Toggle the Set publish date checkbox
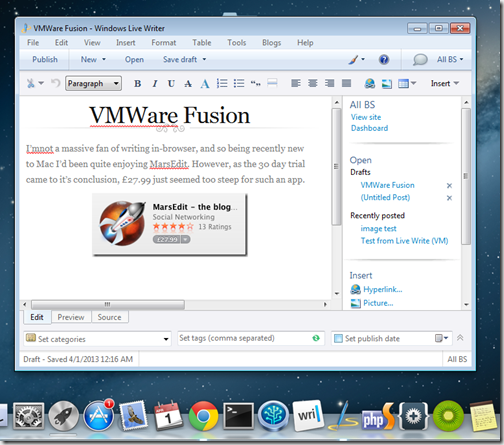504x445 pixels. coord(338,338)
